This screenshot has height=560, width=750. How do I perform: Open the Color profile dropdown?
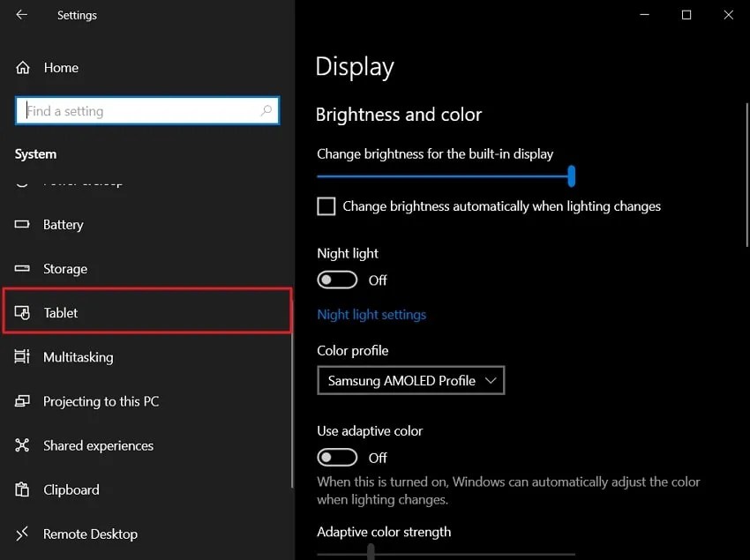pos(410,380)
